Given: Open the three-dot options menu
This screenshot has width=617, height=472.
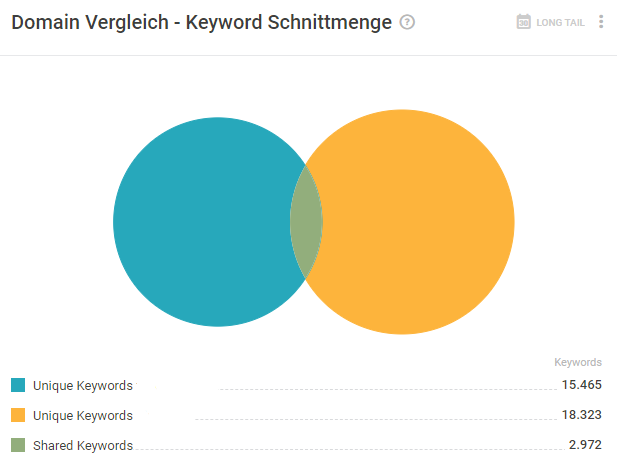Looking at the screenshot, I should click(x=601, y=22).
